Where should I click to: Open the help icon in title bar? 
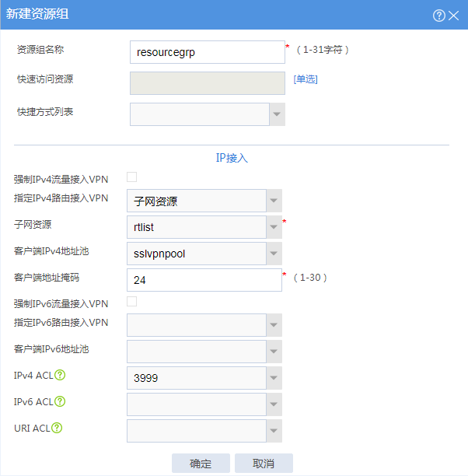point(439,16)
